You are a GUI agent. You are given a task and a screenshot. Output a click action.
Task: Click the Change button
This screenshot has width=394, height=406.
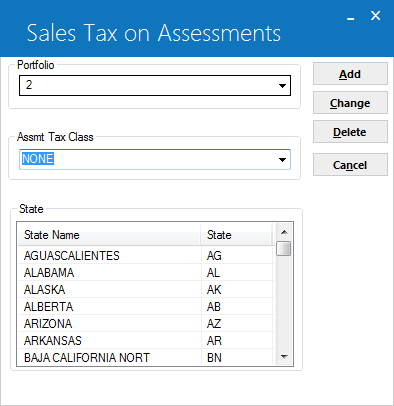click(350, 103)
